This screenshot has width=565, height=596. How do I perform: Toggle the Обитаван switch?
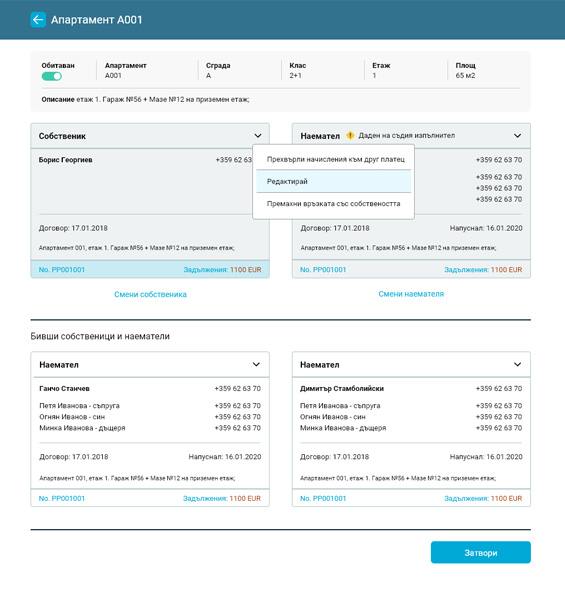[52, 76]
